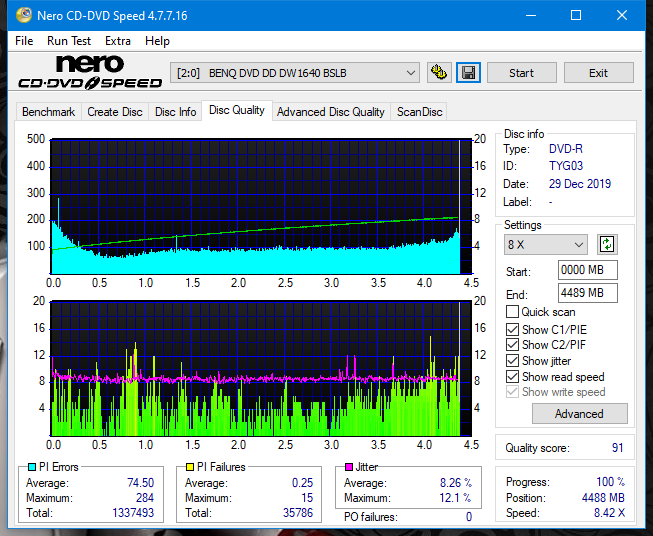Viewport: 653px width, 536px height.
Task: Click the disabled Show write speed checkbox
Action: pyautogui.click(x=512, y=392)
